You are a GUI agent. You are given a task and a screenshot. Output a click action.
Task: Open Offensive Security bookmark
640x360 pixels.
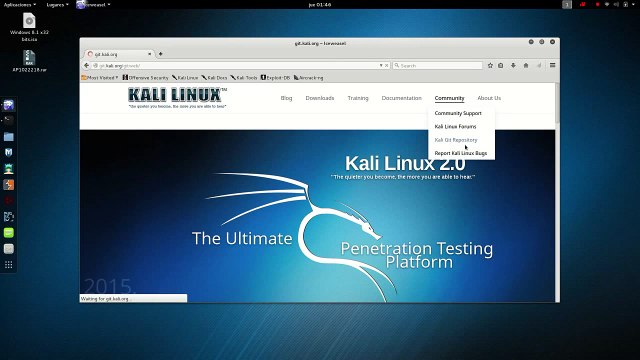(x=145, y=78)
